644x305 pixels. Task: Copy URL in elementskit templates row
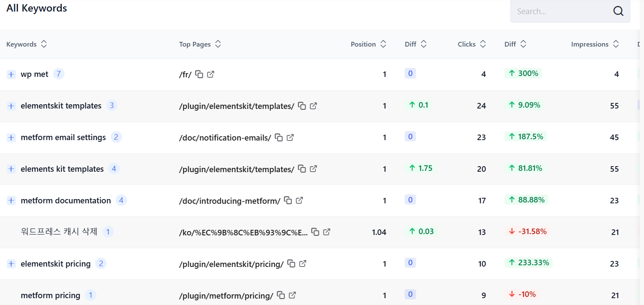[302, 106]
